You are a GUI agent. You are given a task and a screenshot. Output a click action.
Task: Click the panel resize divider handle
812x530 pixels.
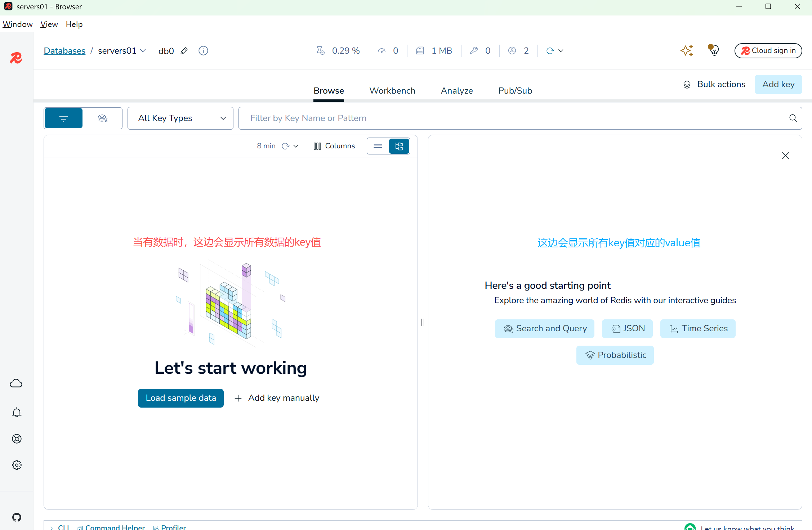click(x=423, y=322)
